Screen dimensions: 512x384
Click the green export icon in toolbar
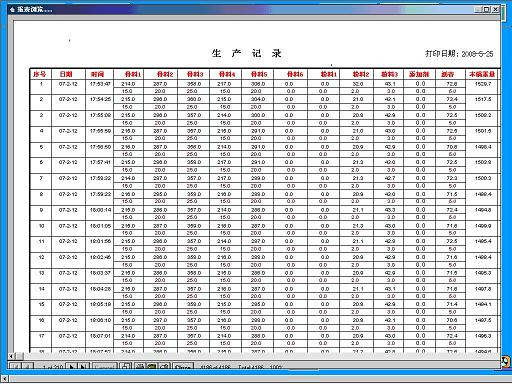tap(151, 366)
